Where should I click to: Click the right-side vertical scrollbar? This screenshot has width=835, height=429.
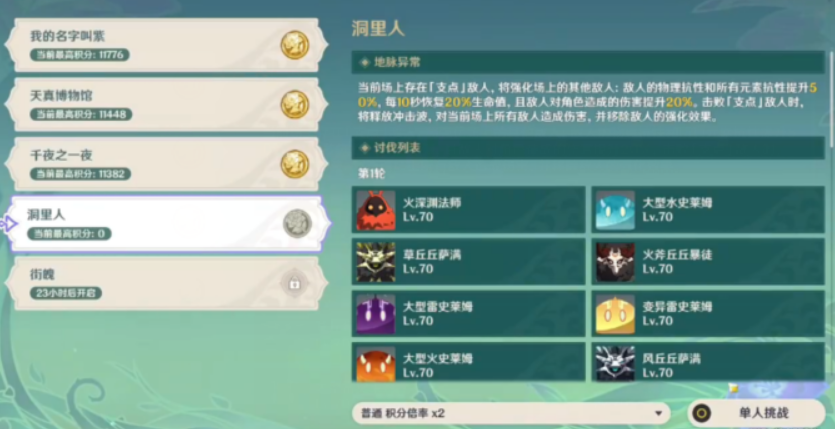(831, 98)
